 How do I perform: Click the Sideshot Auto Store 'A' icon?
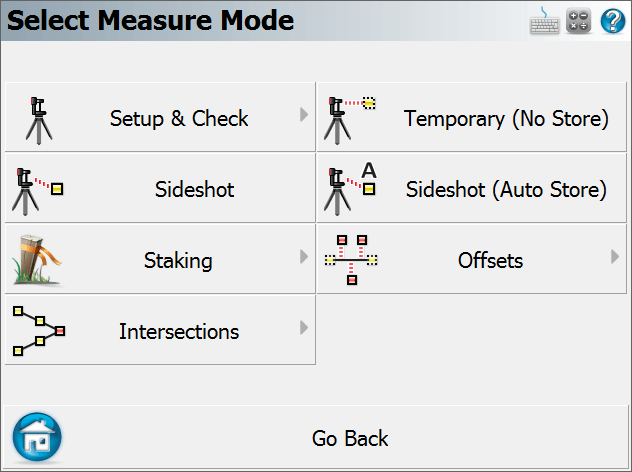click(x=350, y=189)
